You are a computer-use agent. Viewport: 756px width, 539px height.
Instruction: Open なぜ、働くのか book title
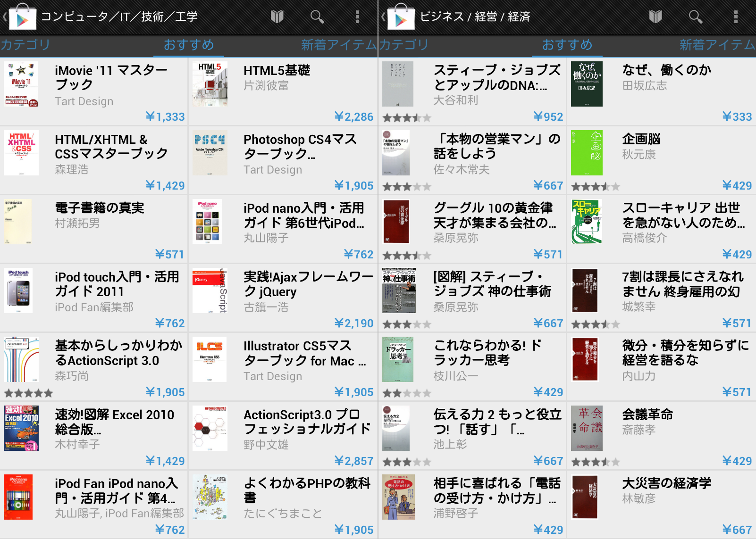coord(666,70)
